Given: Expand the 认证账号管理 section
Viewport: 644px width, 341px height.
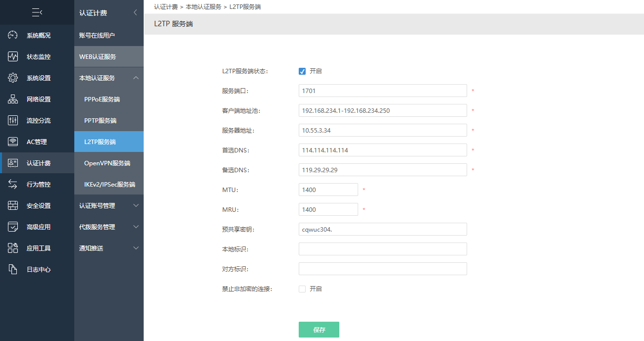Looking at the screenshot, I should [x=136, y=206].
